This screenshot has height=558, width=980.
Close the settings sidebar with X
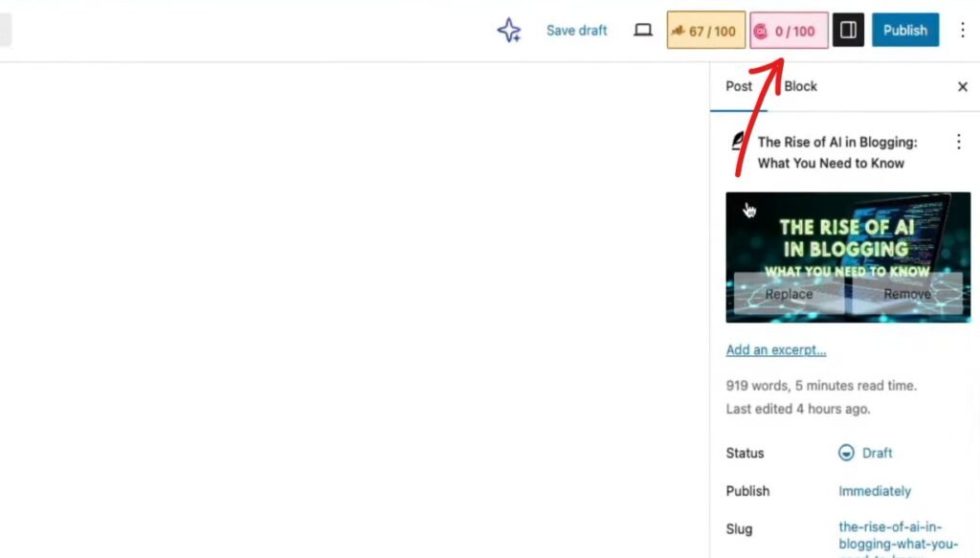point(963,87)
